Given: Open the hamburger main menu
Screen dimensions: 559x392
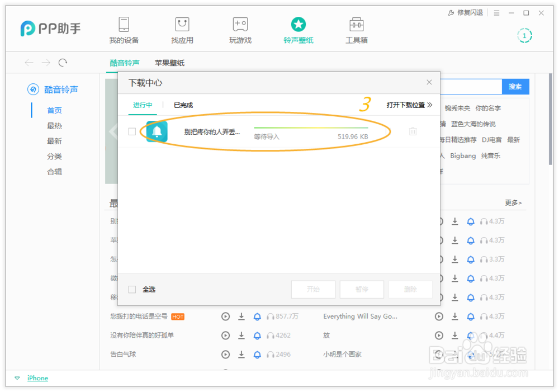Looking at the screenshot, I should pyautogui.click(x=496, y=13).
